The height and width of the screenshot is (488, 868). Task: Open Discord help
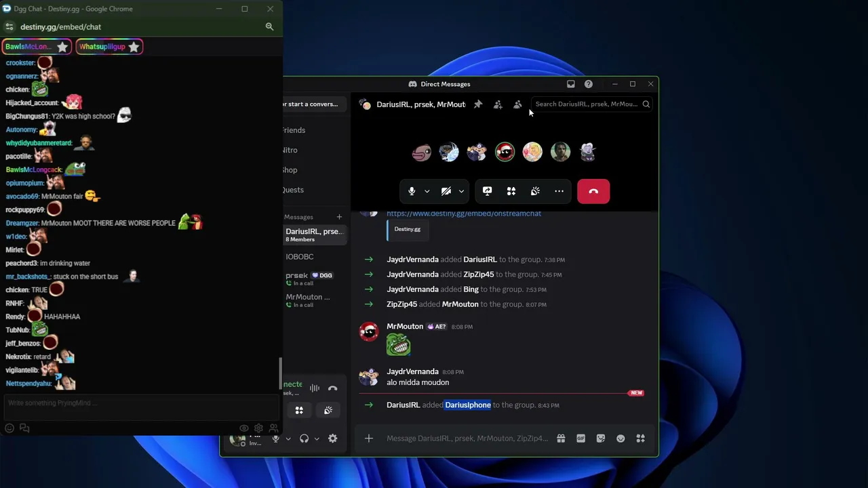pyautogui.click(x=589, y=84)
